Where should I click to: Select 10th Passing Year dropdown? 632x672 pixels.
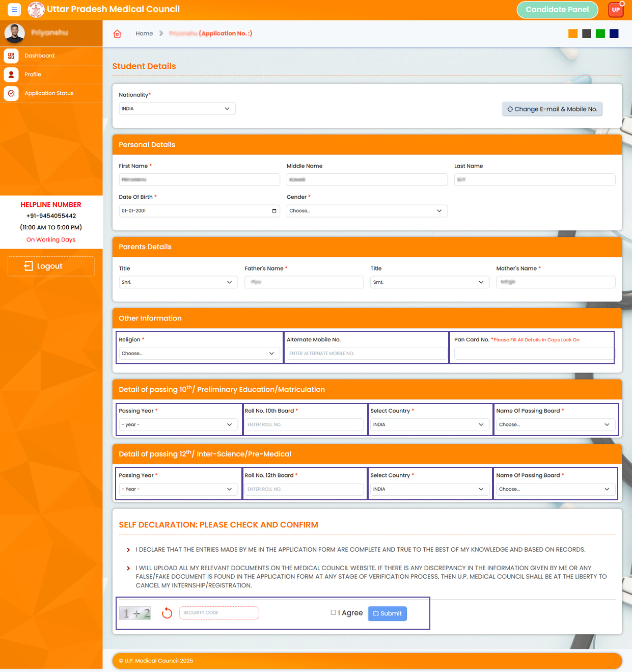[x=178, y=425]
